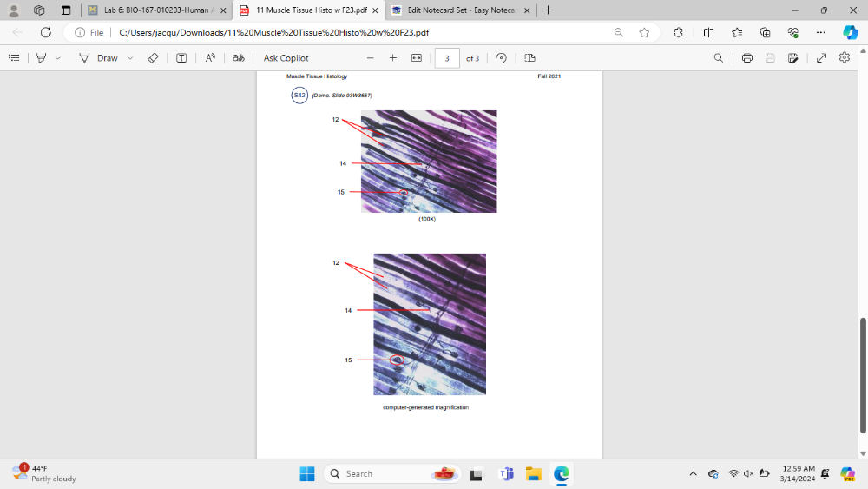Screen dimensions: 868x489
Task: Select the Erase tool in PDF toolbar
Action: (x=153, y=58)
